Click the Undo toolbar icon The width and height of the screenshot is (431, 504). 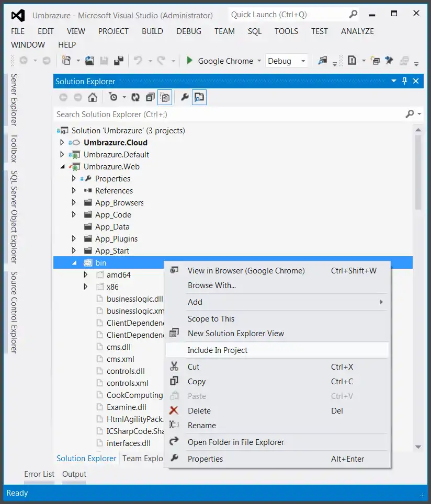point(138,61)
